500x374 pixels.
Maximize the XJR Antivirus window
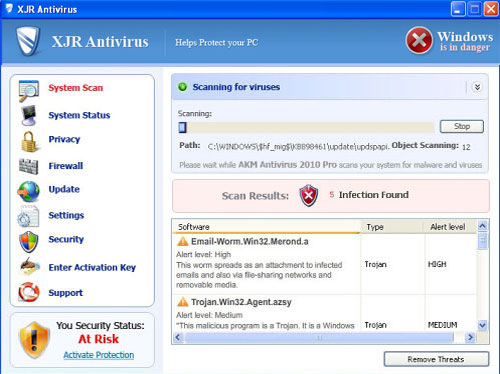474,9
